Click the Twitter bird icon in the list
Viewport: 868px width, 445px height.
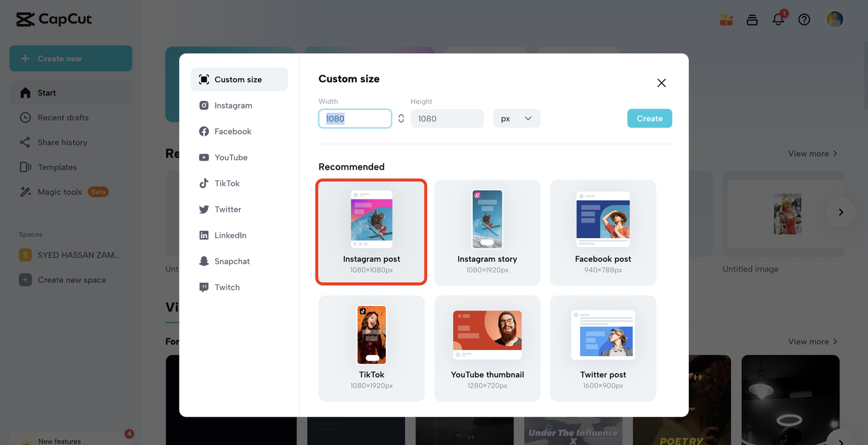(x=203, y=210)
